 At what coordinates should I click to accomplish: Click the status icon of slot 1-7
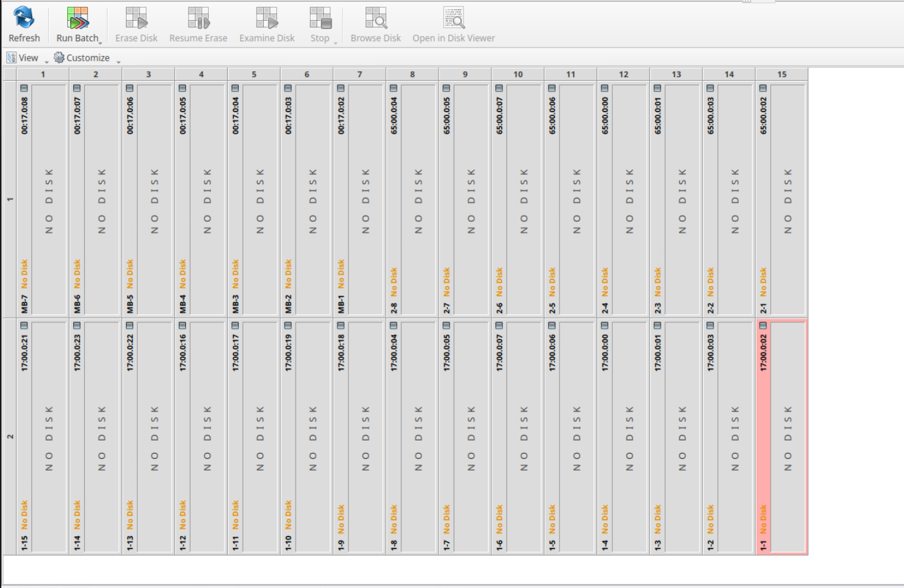tap(446, 325)
